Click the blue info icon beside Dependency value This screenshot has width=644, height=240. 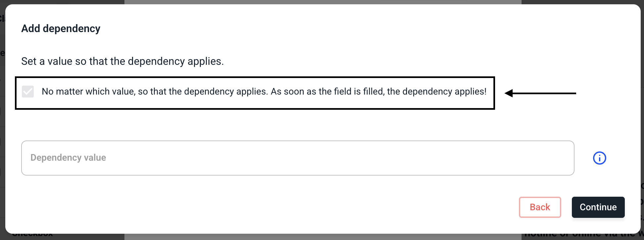(599, 158)
